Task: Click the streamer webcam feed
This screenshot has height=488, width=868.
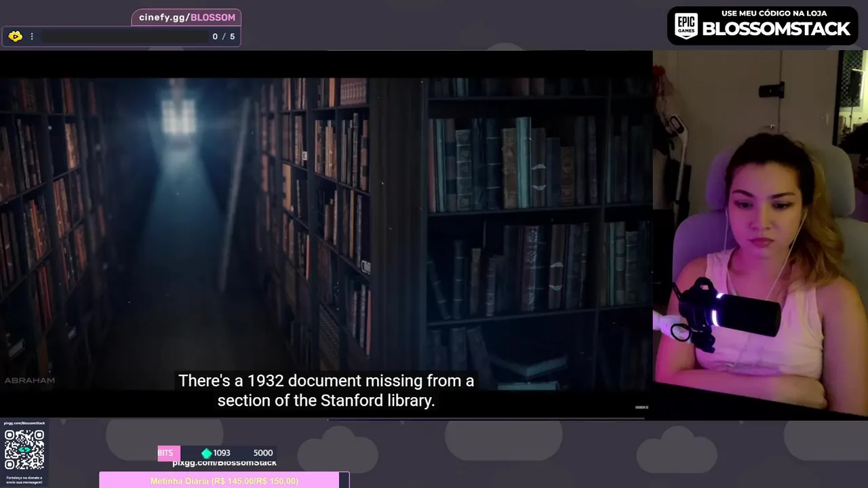Action: pos(760,234)
